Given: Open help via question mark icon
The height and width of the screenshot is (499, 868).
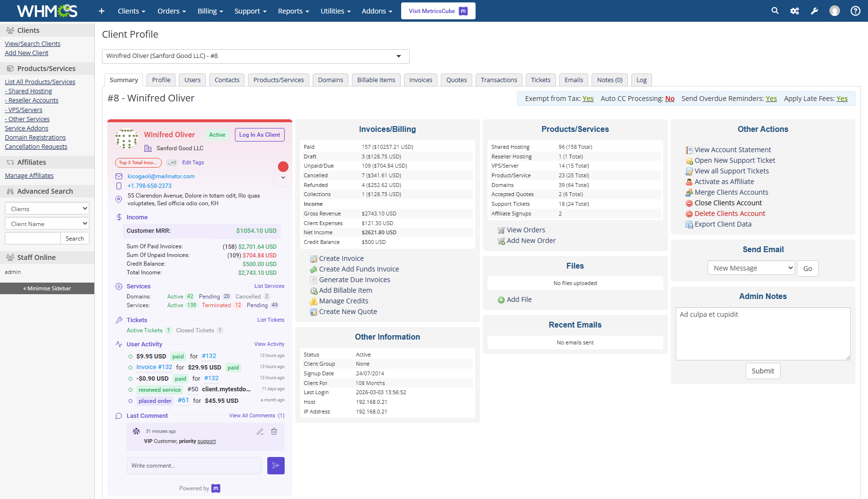Looking at the screenshot, I should pos(855,11).
